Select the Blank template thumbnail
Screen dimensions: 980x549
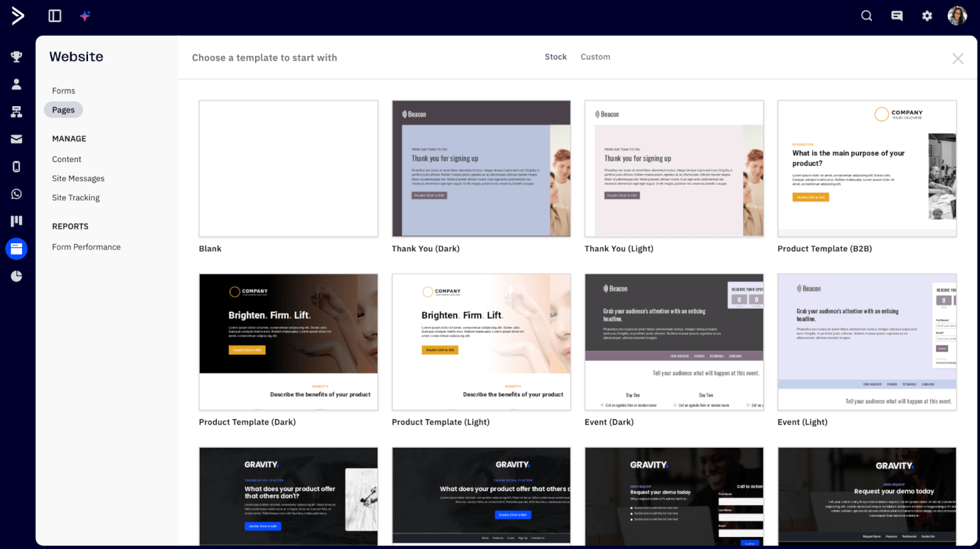pyautogui.click(x=288, y=168)
